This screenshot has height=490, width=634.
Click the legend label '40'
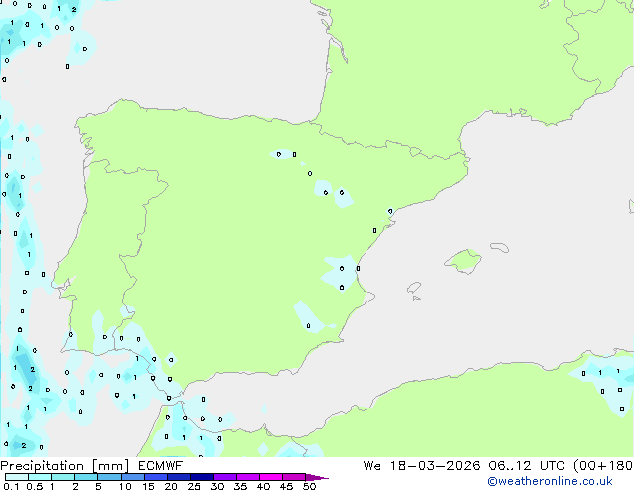tap(263, 486)
